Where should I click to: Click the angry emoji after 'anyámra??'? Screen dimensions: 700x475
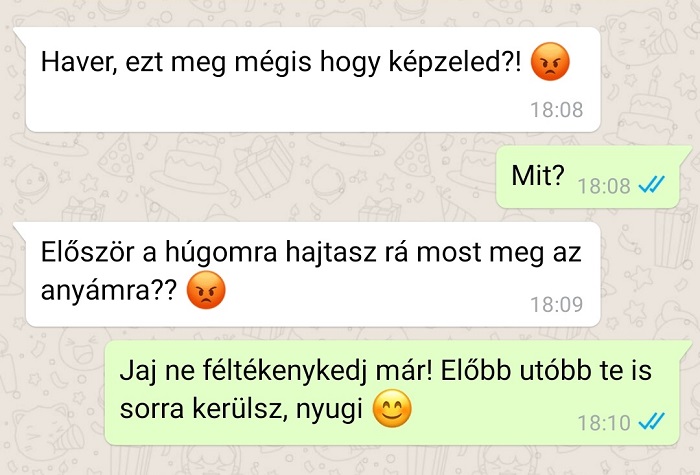[206, 290]
